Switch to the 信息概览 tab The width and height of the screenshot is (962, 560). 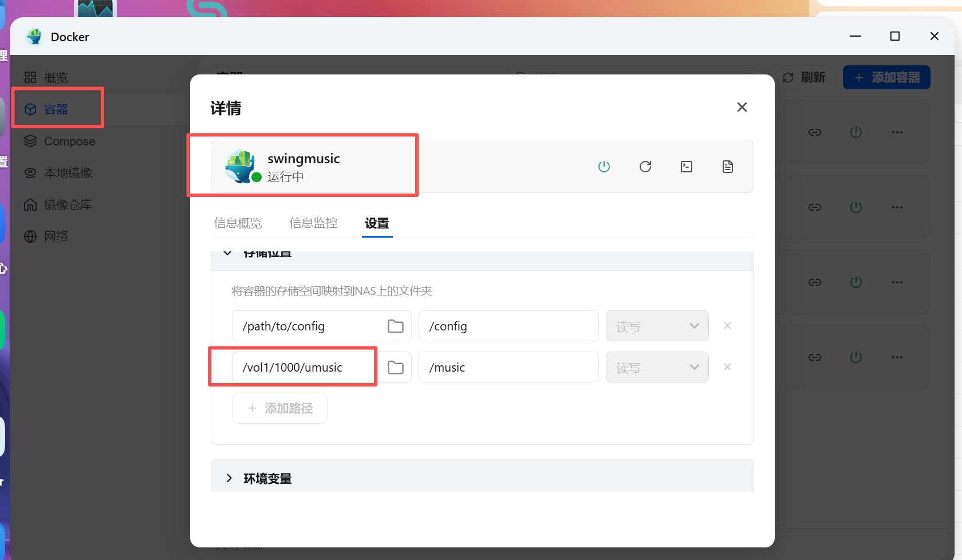238,223
